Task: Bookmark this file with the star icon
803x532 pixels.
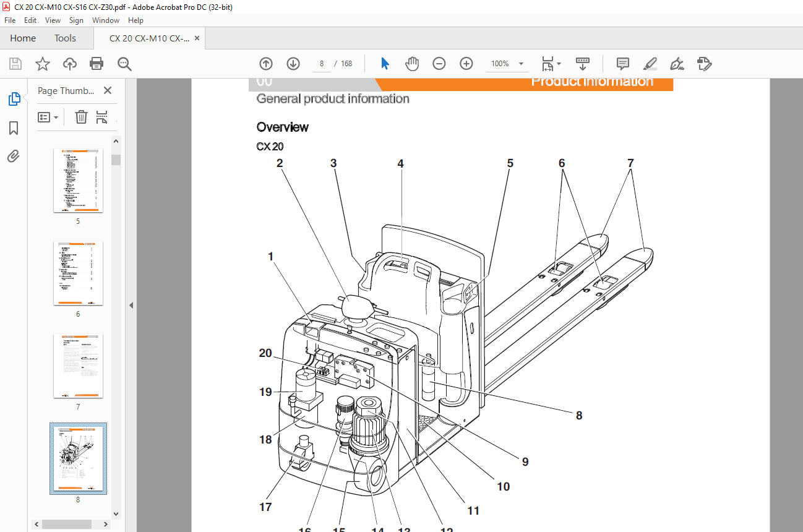Action: 42,64
